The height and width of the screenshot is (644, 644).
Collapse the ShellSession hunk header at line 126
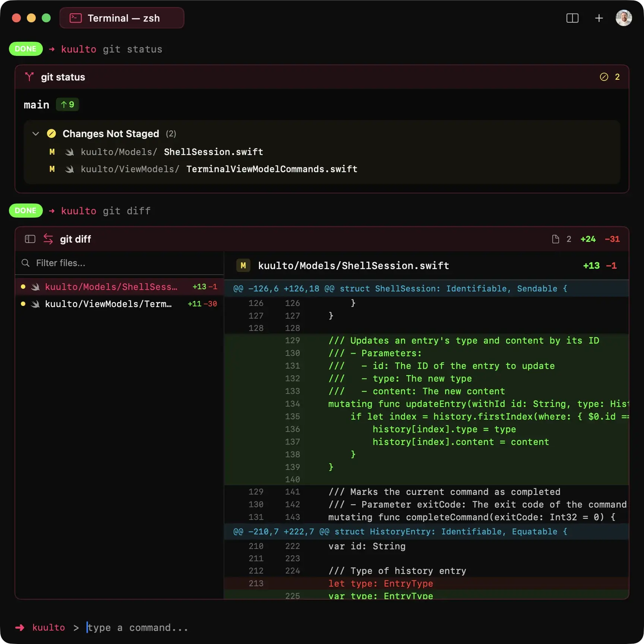pyautogui.click(x=400, y=288)
